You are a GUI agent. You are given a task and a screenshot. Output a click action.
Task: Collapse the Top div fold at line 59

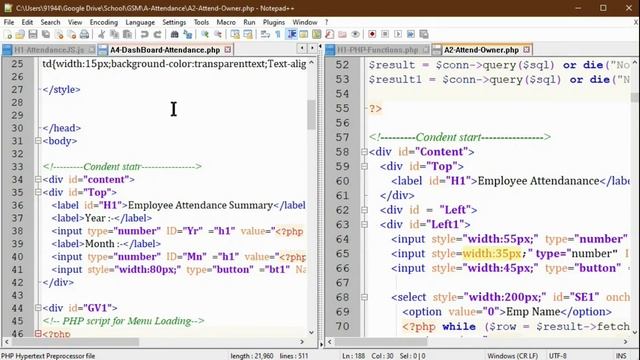pyautogui.click(x=364, y=167)
